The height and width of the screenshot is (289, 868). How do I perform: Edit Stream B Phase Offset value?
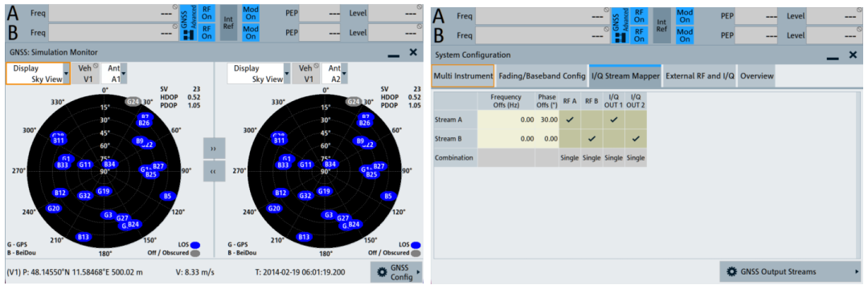(x=547, y=138)
